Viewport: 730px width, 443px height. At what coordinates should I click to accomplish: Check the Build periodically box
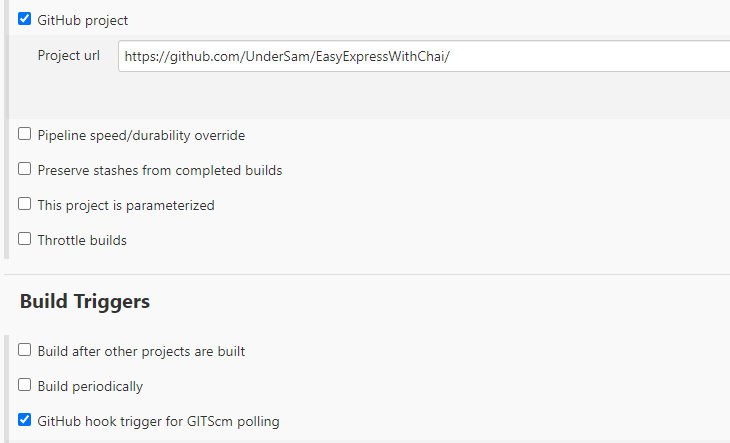[x=24, y=385]
